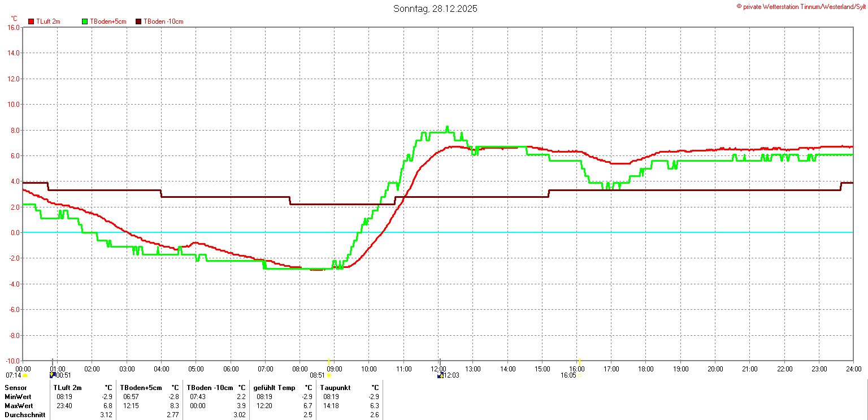
Task: Click the red TLuft 2m legend swatch
Action: (x=31, y=21)
